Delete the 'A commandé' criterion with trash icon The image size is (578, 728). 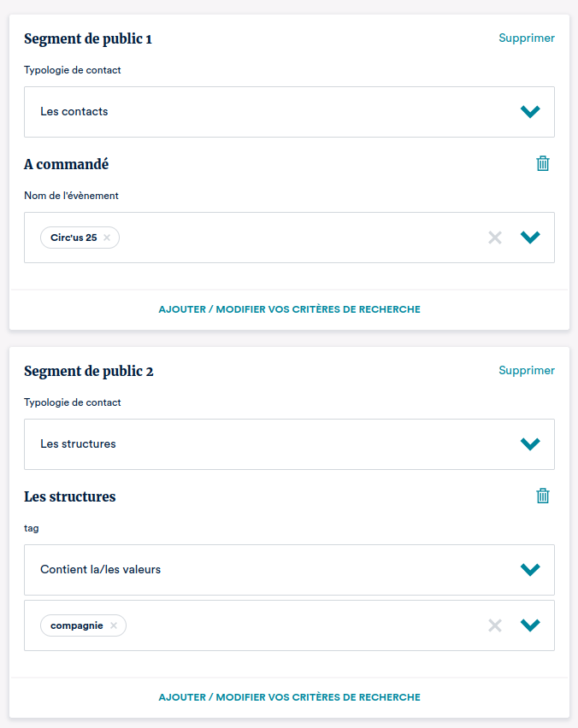click(542, 164)
